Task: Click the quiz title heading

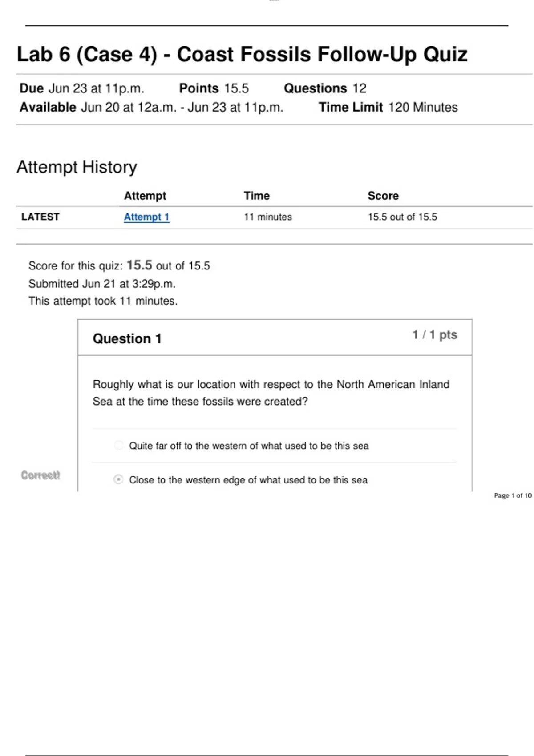Action: pyautogui.click(x=242, y=55)
